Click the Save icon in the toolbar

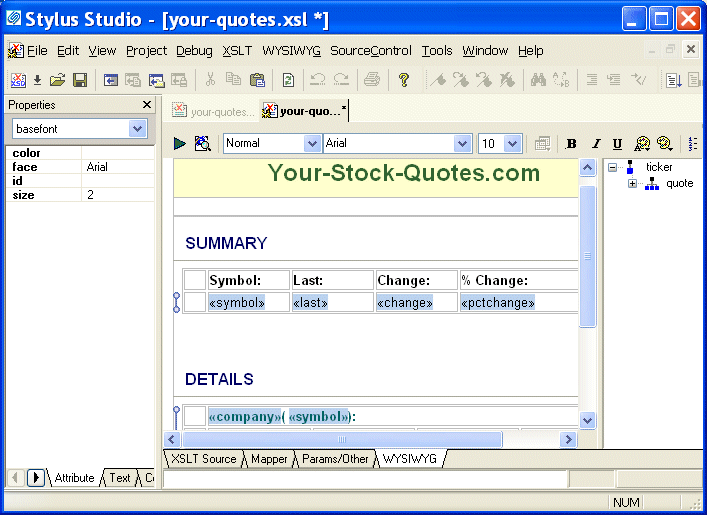click(80, 80)
